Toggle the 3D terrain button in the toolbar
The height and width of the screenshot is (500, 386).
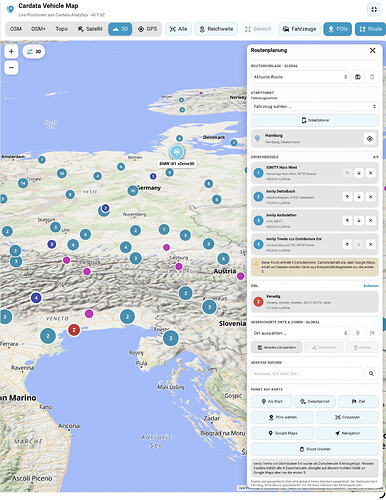[120, 29]
